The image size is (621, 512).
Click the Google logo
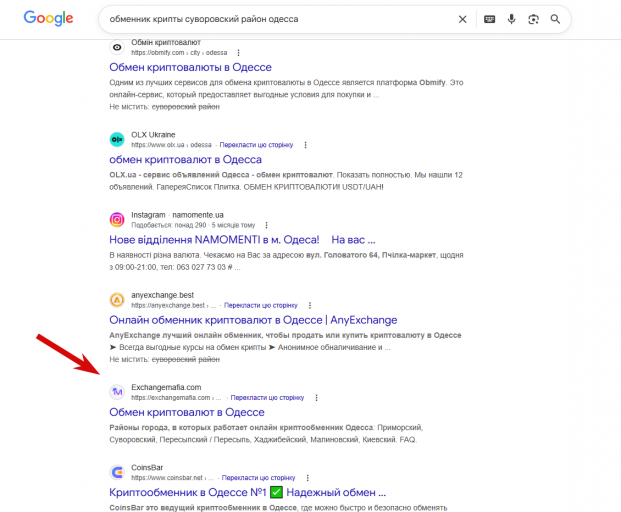(x=48, y=18)
